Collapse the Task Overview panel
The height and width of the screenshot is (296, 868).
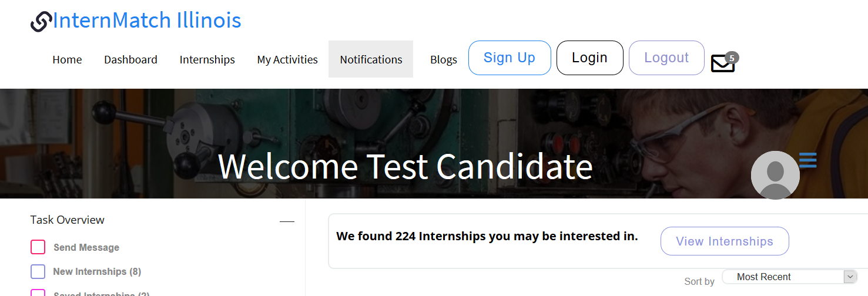pyautogui.click(x=287, y=221)
